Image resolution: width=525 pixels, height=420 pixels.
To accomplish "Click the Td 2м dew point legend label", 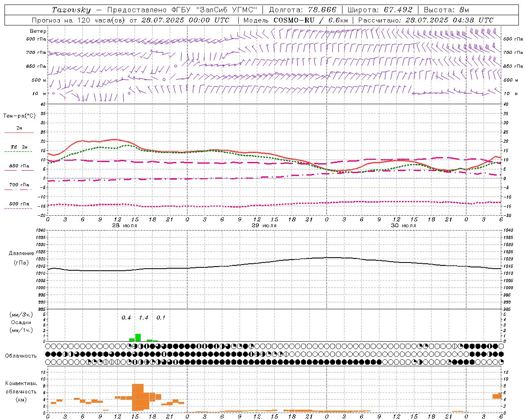I will coord(19,147).
